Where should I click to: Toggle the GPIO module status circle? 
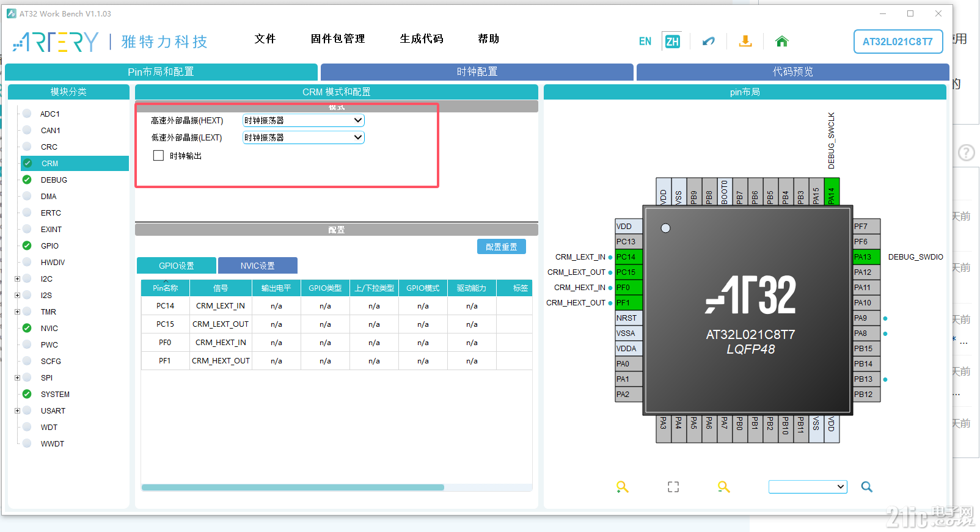click(27, 246)
